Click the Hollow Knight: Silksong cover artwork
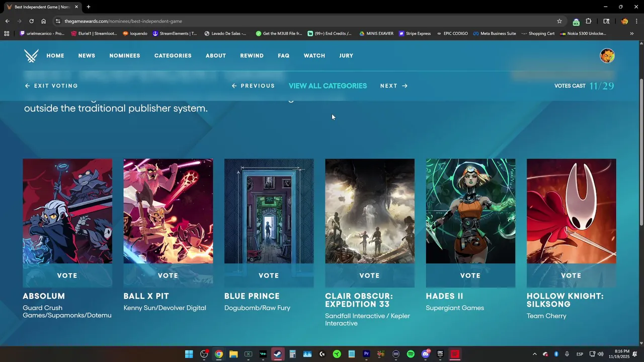The image size is (644, 362). pyautogui.click(x=571, y=211)
